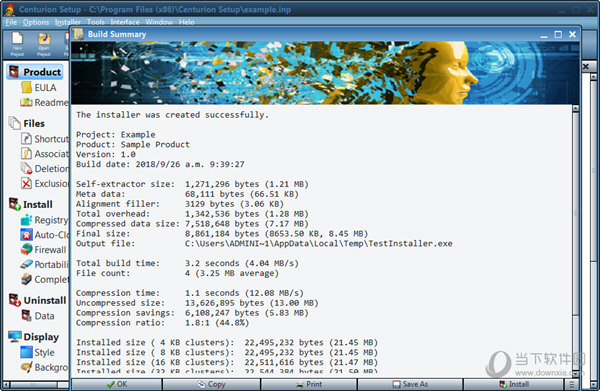
Task: Open the Completion page icon
Action: click(x=26, y=279)
